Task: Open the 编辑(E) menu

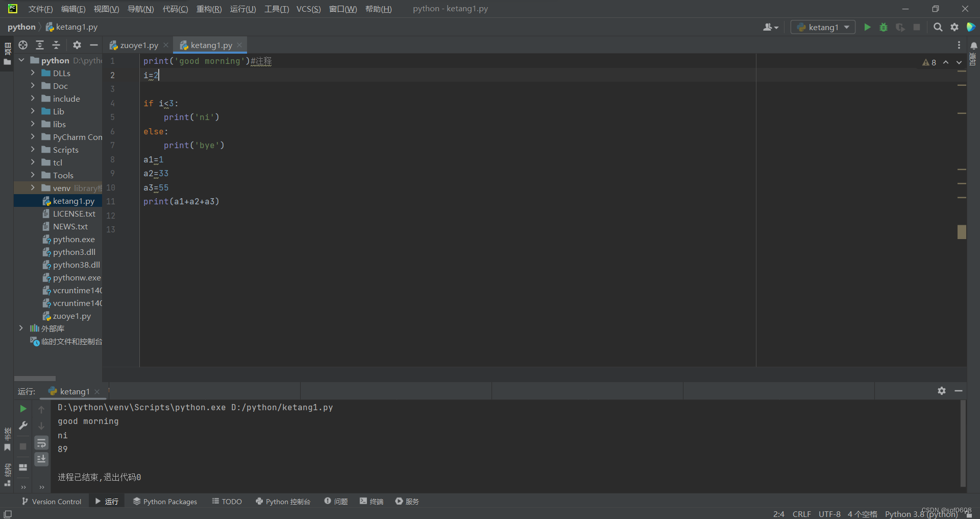Action: tap(73, 9)
